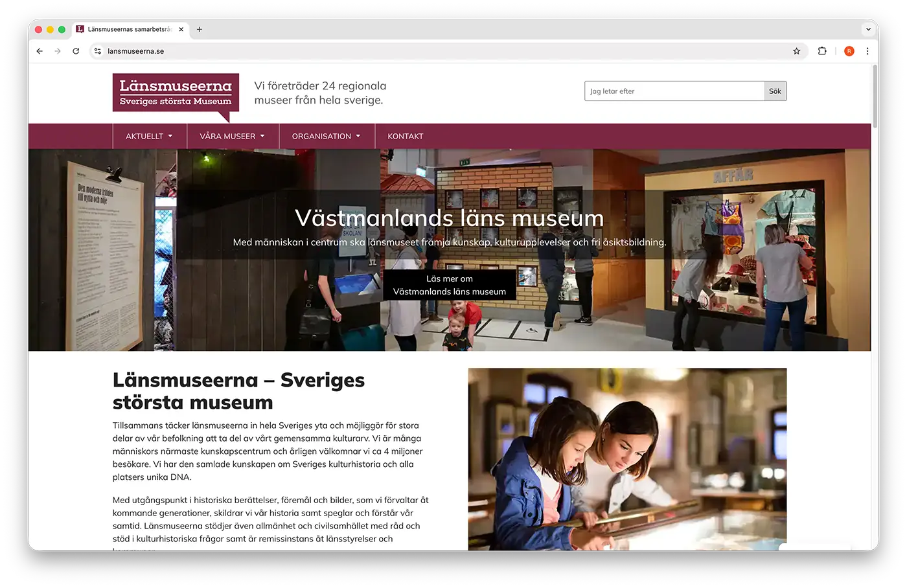This screenshot has width=907, height=588.
Task: Click the 'Västmanlands läns museum' hero heading
Action: tap(450, 218)
